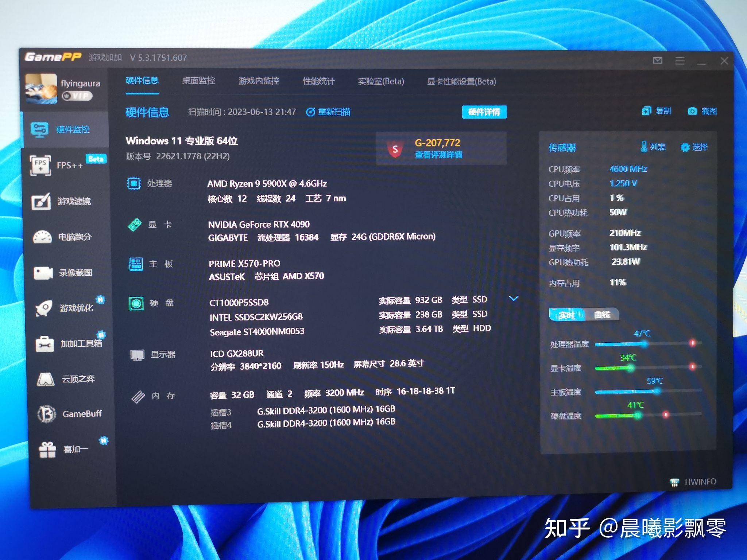Click the HWINFO icon at bottom right
This screenshot has width=747, height=560.
[674, 482]
